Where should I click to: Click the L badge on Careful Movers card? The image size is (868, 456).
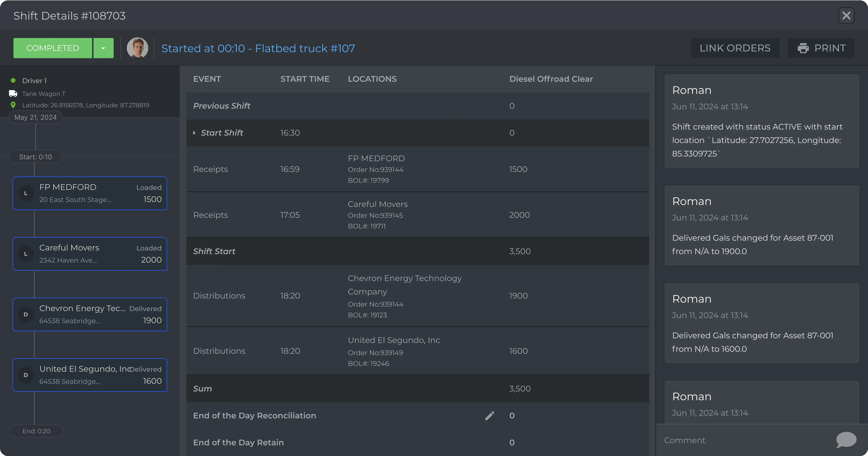pos(26,254)
